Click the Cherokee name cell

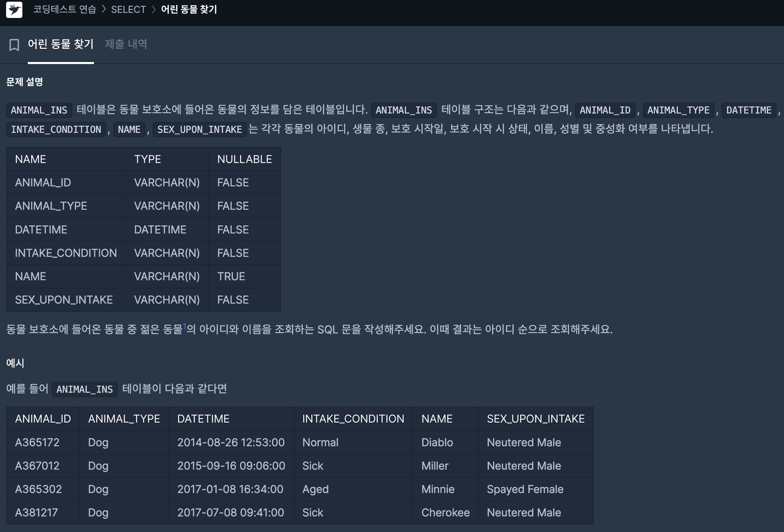click(x=445, y=512)
